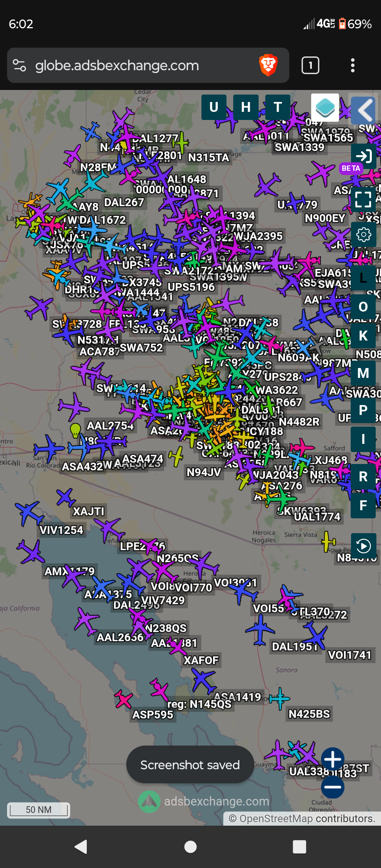
Task: Toggle the I button on sidebar
Action: 363,439
